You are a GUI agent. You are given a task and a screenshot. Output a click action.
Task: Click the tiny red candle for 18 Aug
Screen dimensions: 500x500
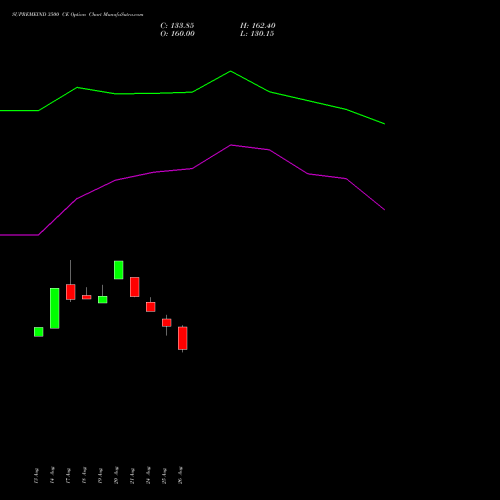coord(87,297)
